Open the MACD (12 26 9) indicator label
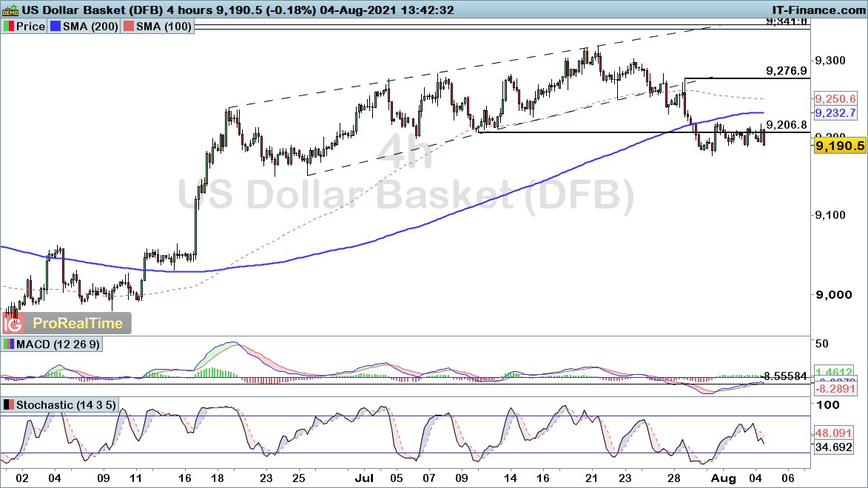 coord(58,344)
